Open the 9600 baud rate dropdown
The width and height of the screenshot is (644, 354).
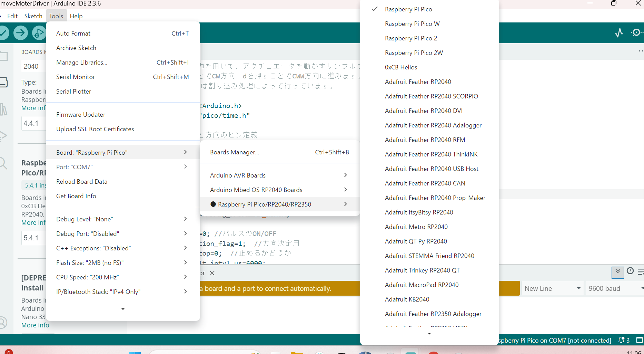[x=614, y=288]
